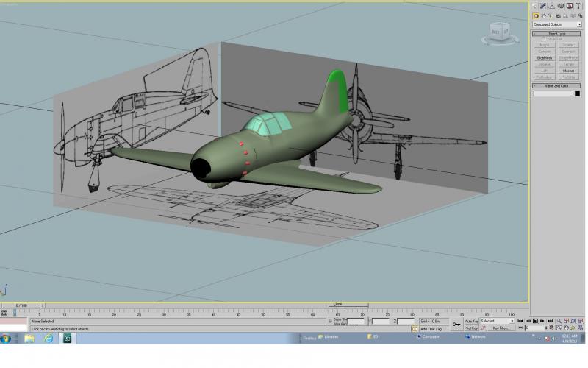Click the Scatter object type button
588x368 pixels.
(568, 45)
